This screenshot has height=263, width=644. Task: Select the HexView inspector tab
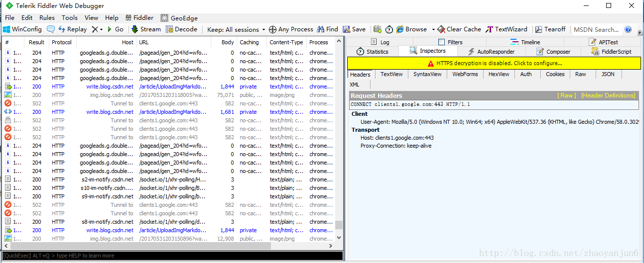pos(499,74)
